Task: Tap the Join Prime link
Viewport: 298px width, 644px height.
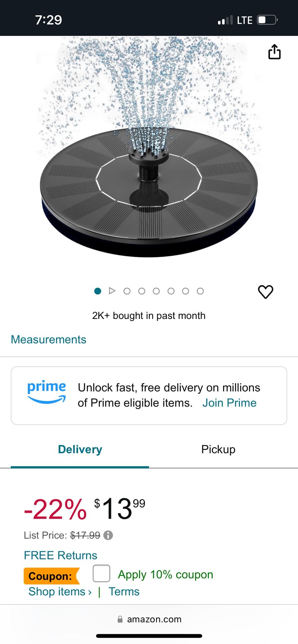Action: tap(229, 403)
